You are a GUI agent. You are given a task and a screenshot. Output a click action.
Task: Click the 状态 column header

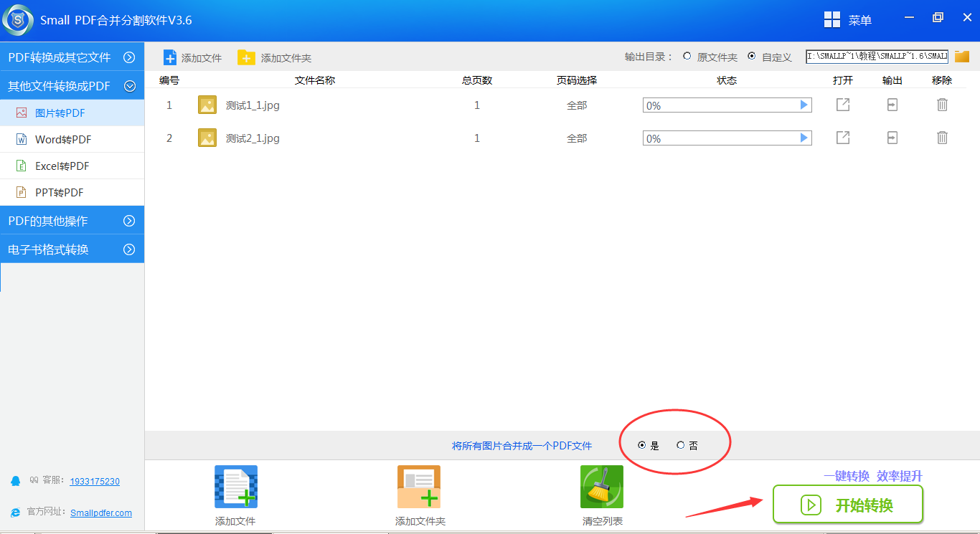click(x=727, y=80)
